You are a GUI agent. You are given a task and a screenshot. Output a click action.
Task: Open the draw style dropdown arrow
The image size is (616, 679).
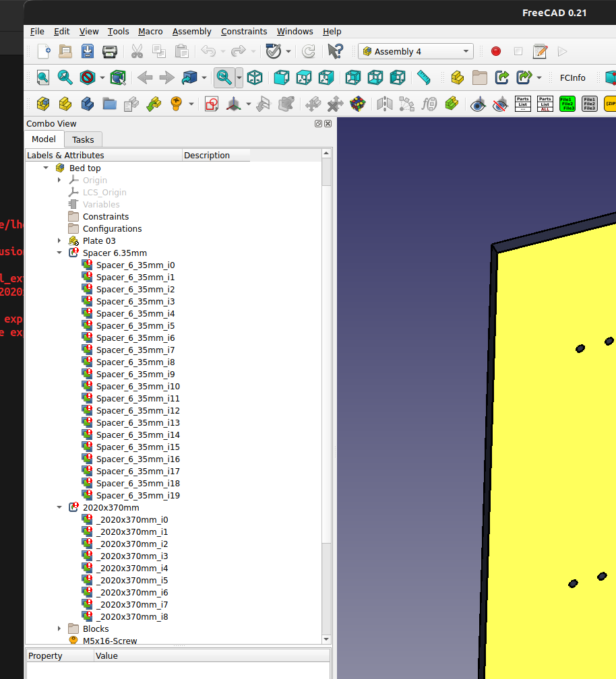(x=102, y=78)
